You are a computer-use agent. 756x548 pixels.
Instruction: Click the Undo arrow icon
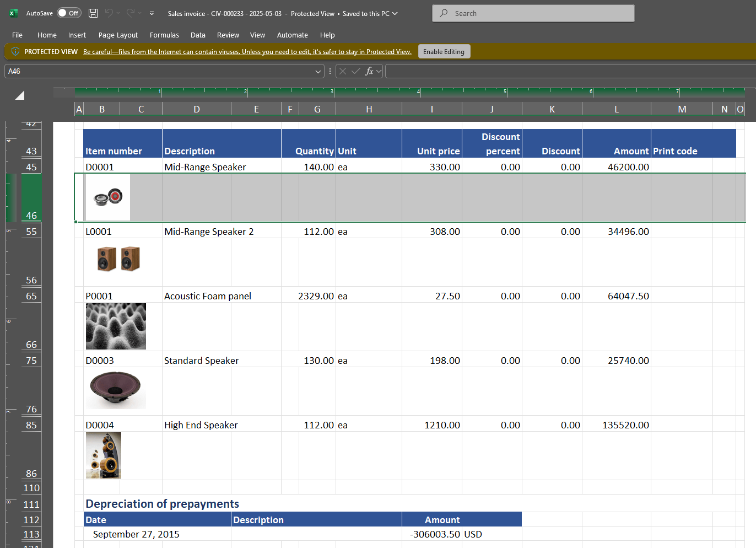point(109,13)
